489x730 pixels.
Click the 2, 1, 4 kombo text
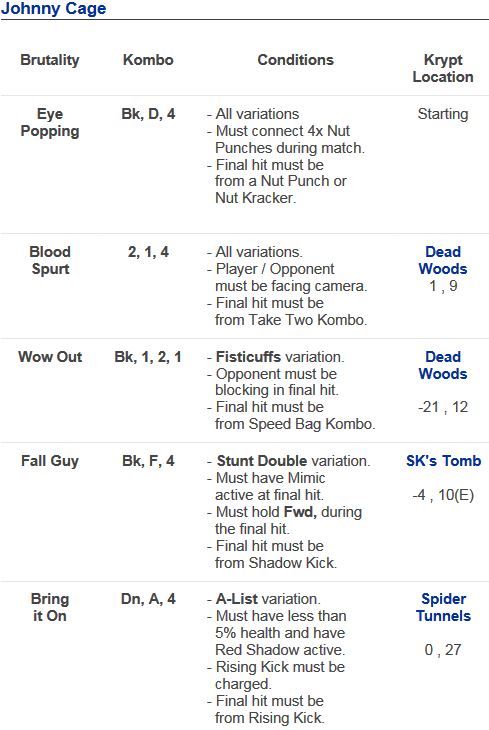coord(148,252)
